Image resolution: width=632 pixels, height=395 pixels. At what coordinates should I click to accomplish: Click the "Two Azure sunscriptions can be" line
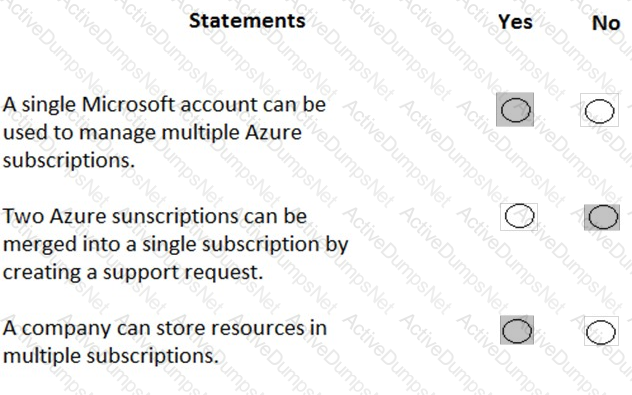[x=155, y=216]
